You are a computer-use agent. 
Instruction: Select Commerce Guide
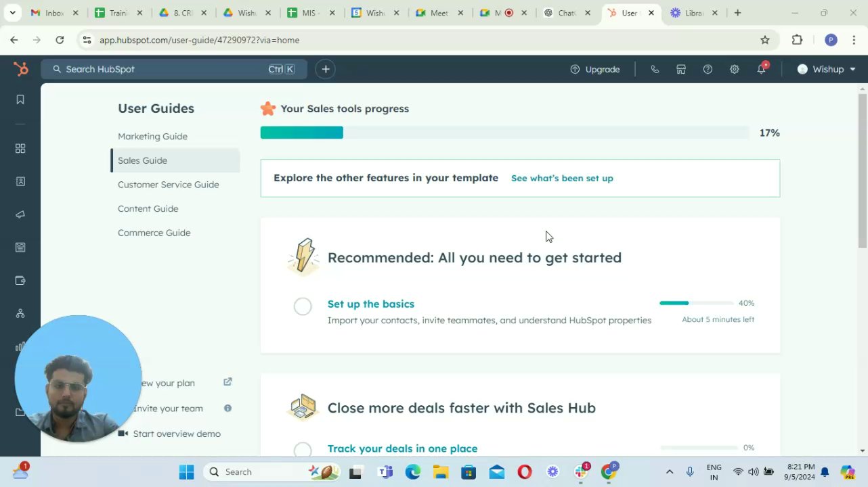154,233
